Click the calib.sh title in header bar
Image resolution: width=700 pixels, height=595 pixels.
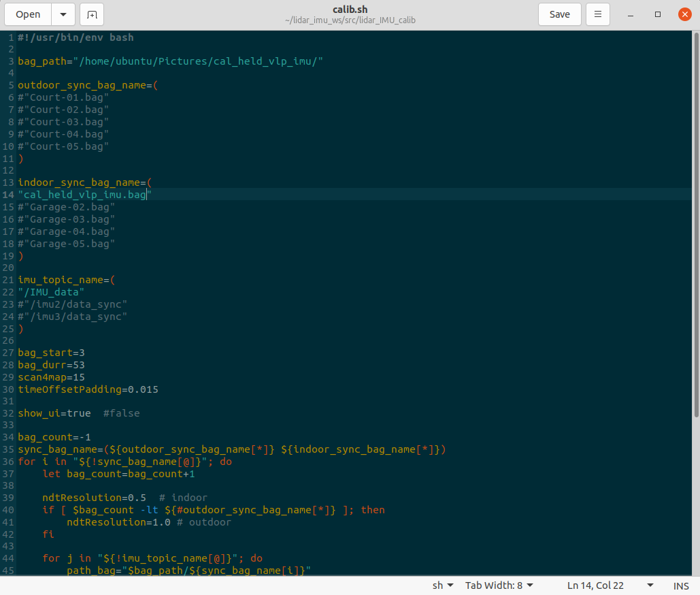coord(350,10)
